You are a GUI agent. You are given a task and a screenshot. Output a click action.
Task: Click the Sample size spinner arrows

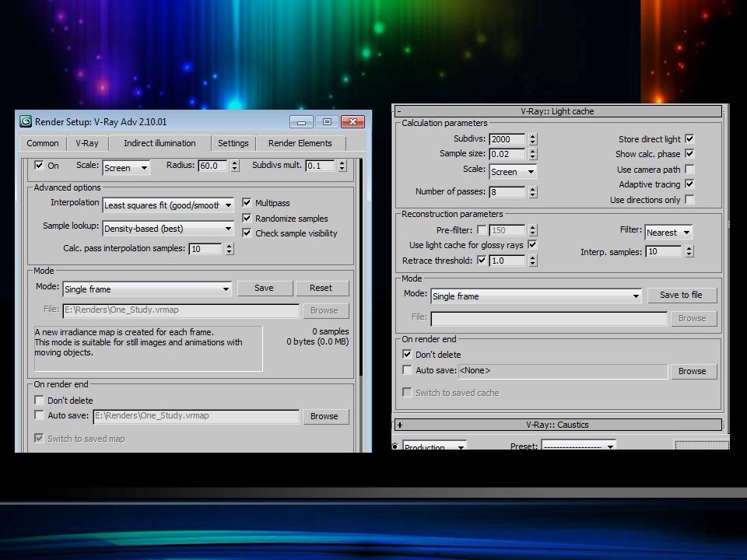coord(533,154)
